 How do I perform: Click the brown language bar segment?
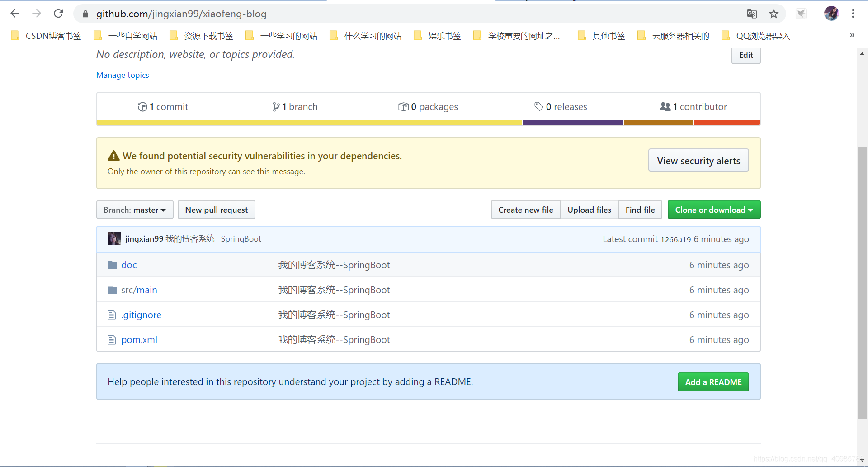659,123
